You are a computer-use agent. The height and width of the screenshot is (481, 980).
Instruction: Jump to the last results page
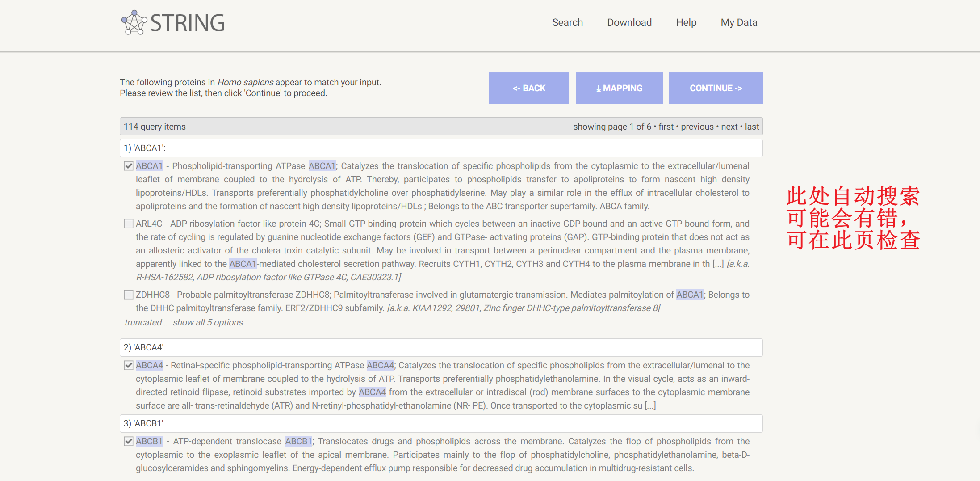(x=752, y=127)
